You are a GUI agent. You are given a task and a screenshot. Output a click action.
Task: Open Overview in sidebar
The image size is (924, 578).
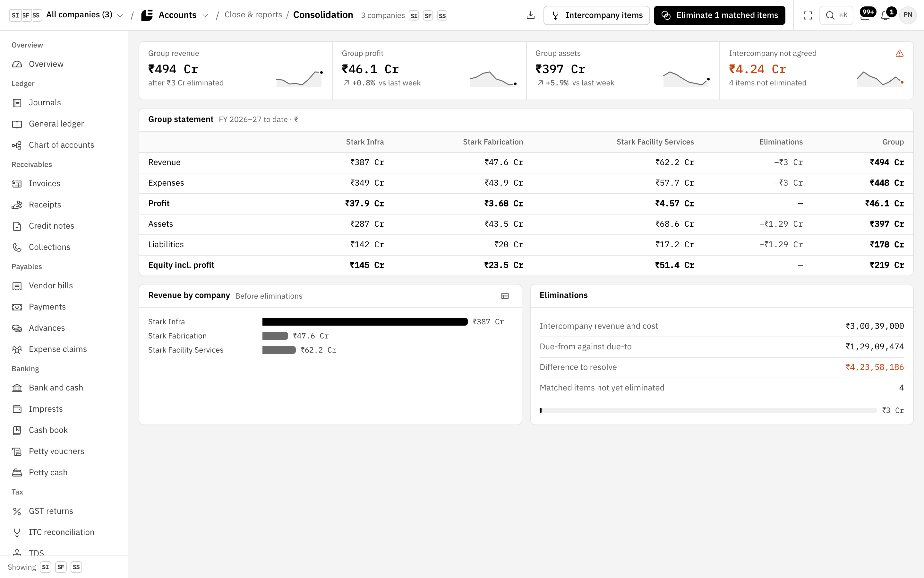point(64,64)
